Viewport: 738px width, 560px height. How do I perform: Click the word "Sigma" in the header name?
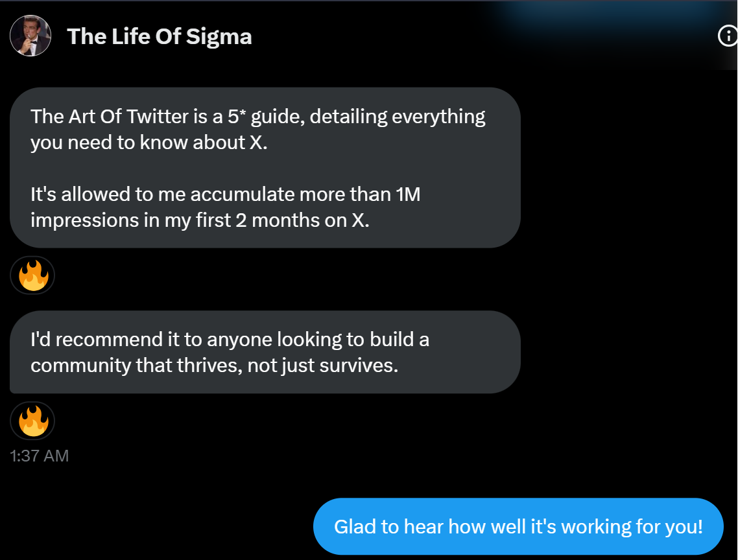point(219,36)
